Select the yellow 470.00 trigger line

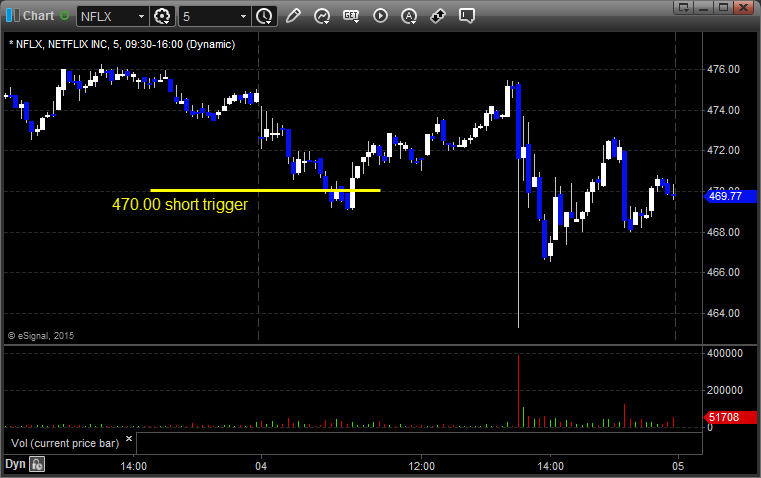click(265, 190)
